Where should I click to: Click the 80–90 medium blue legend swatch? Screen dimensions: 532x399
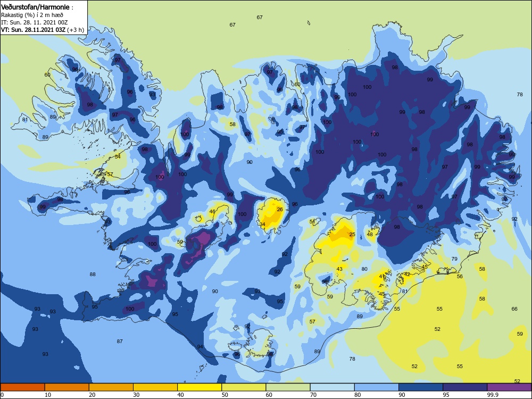coord(377,387)
